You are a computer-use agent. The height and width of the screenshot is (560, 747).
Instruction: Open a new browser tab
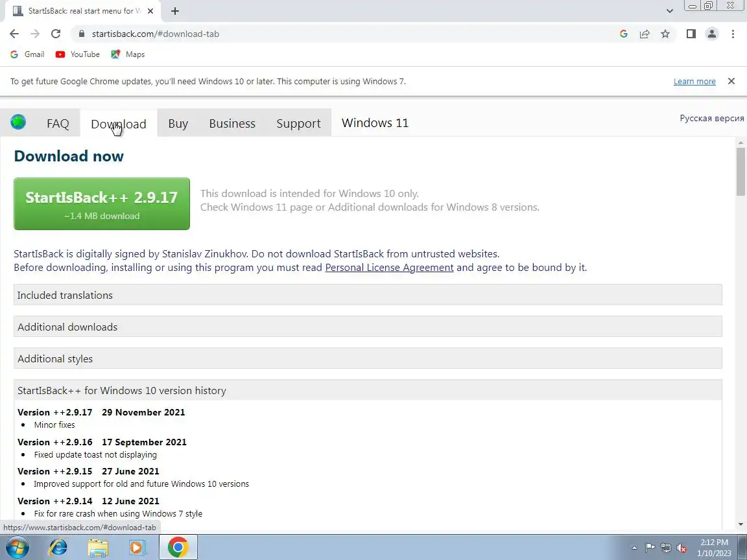[175, 11]
